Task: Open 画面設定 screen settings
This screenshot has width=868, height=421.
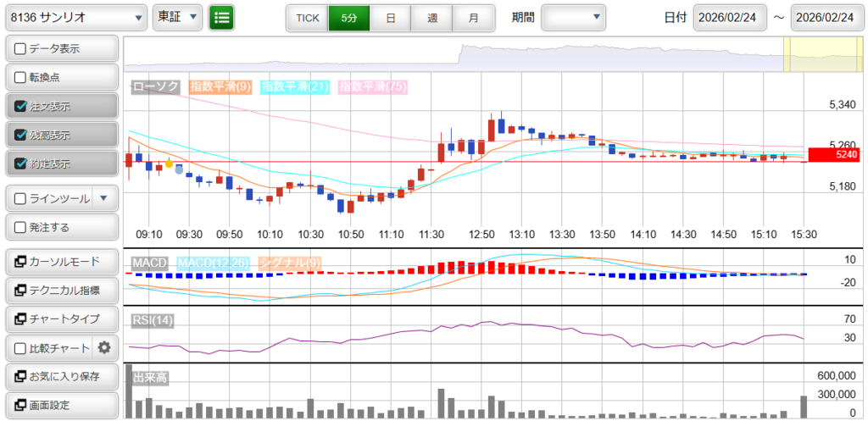Action: 61,405
